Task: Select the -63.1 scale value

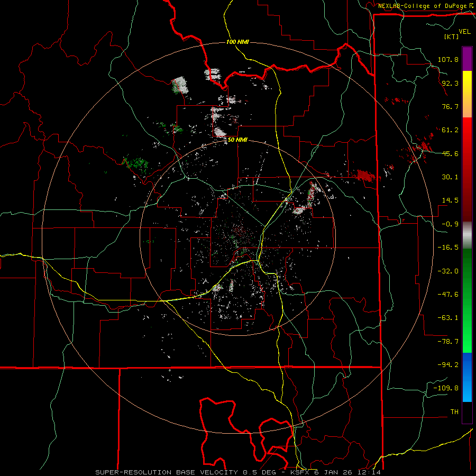Action: click(448, 318)
